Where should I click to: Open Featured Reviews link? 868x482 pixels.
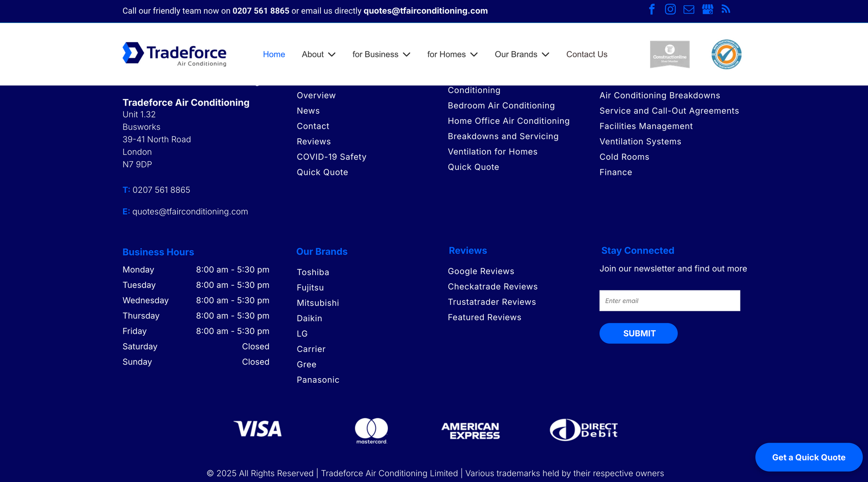tap(485, 318)
